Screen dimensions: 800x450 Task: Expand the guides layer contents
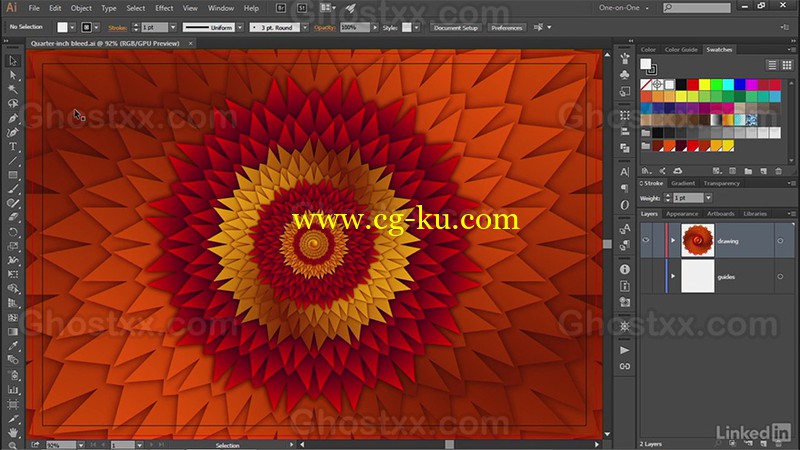[x=673, y=276]
